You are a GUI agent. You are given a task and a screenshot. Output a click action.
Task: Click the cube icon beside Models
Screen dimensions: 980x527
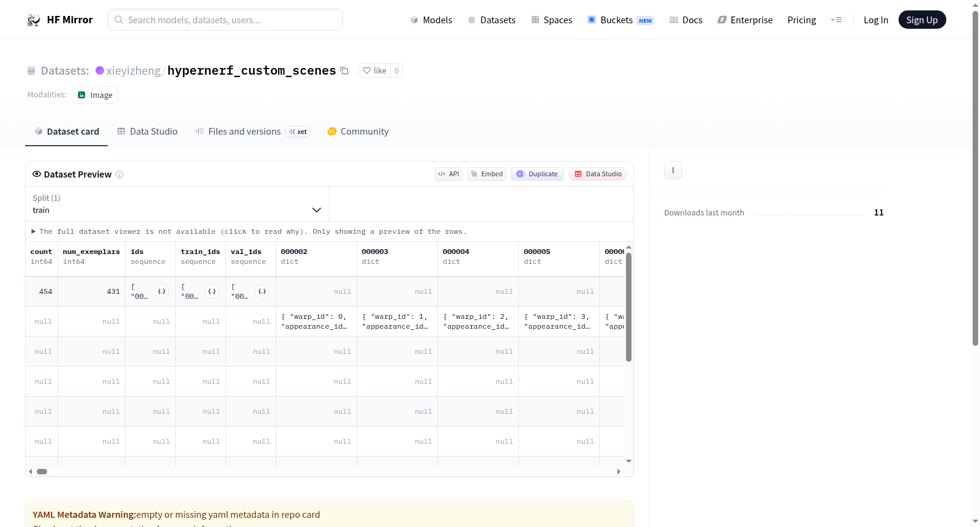point(414,20)
